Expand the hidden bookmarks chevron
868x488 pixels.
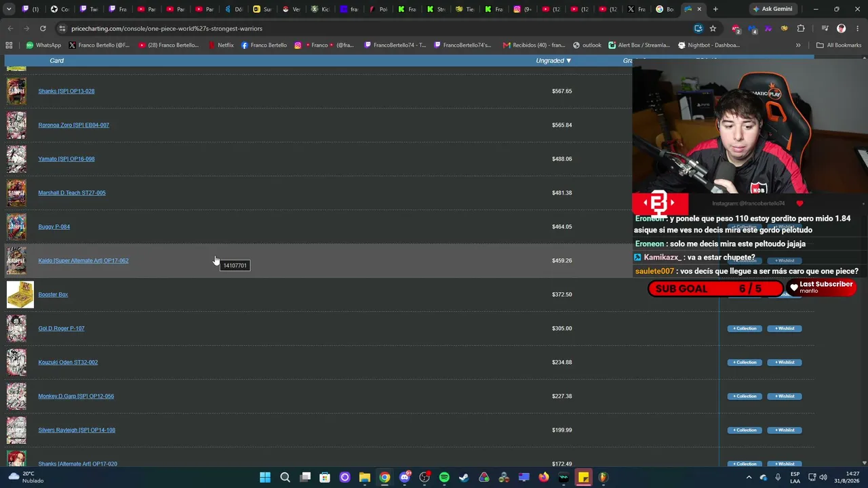(798, 45)
